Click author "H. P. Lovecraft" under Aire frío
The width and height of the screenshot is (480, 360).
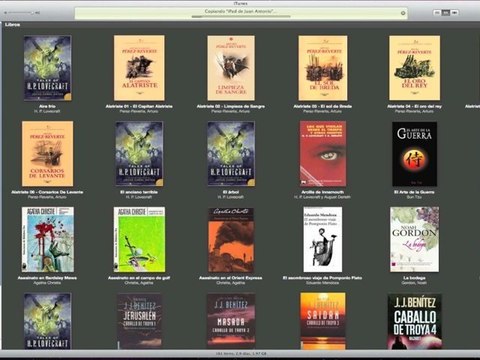click(x=47, y=112)
